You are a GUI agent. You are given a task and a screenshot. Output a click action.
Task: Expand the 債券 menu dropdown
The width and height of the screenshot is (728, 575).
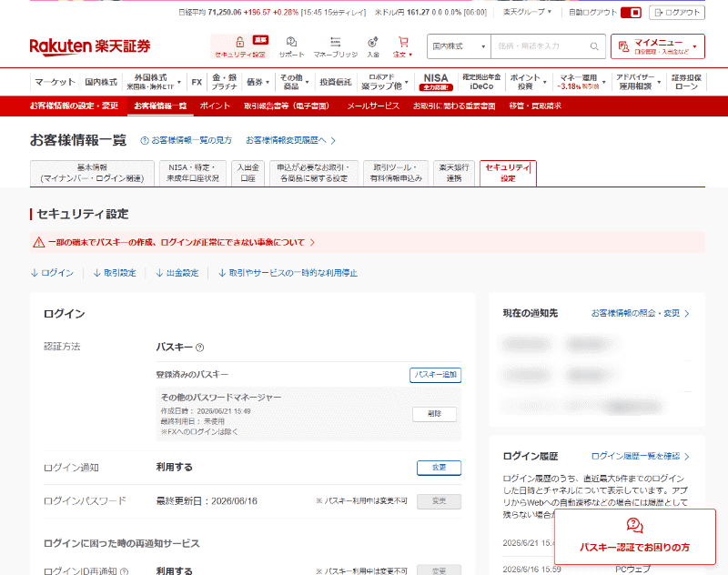(x=258, y=82)
